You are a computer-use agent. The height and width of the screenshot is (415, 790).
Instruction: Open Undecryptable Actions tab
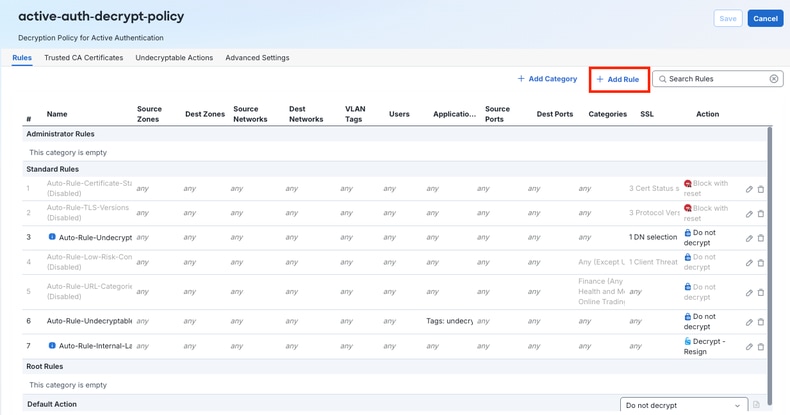coord(174,57)
